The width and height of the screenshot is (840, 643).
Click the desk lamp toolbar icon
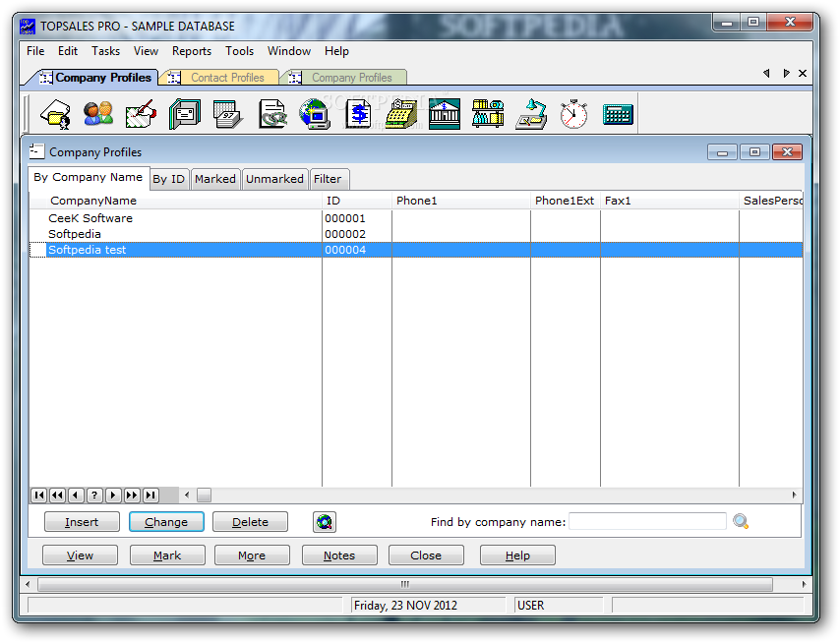pyautogui.click(x=531, y=114)
